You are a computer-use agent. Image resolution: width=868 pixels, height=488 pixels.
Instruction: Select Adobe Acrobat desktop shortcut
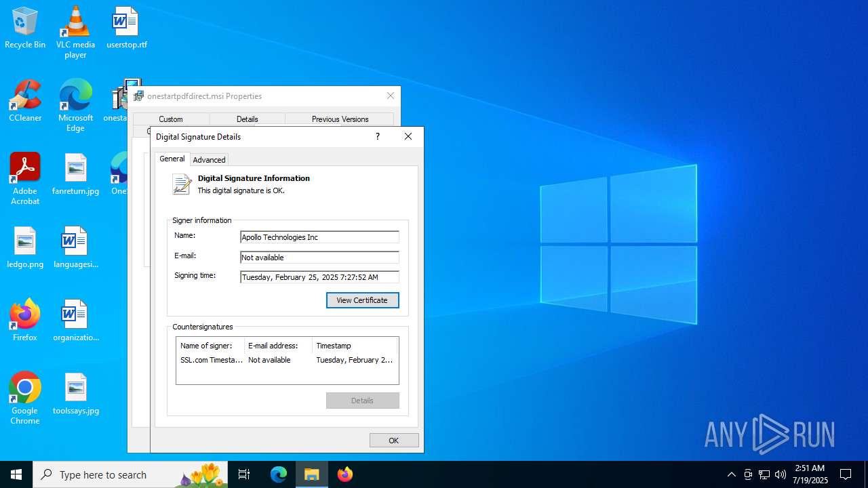point(25,179)
